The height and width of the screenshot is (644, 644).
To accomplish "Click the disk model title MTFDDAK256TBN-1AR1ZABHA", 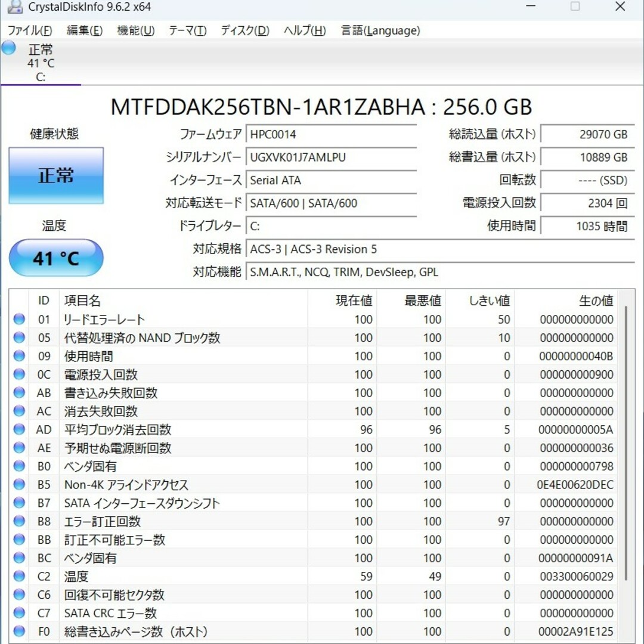I will click(x=268, y=107).
